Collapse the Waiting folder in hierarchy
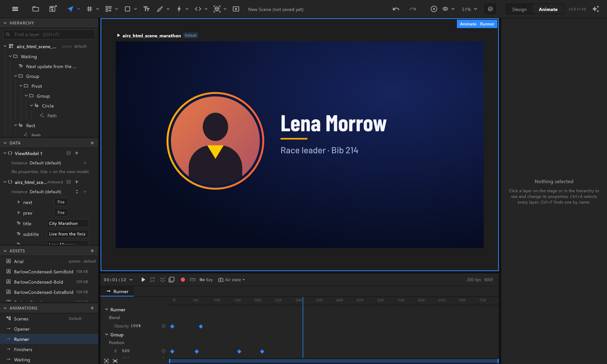Viewport: 607px width, 364px height. 10,56
